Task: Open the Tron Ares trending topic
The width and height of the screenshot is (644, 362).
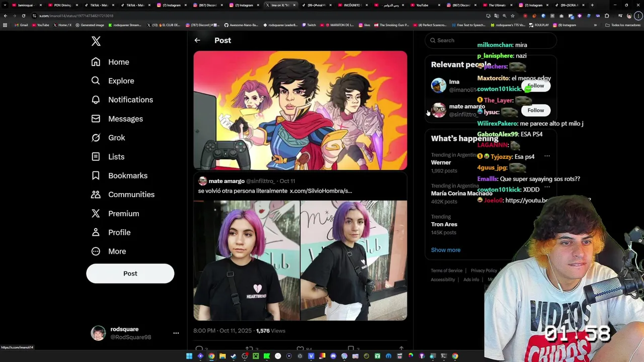Action: tap(444, 224)
